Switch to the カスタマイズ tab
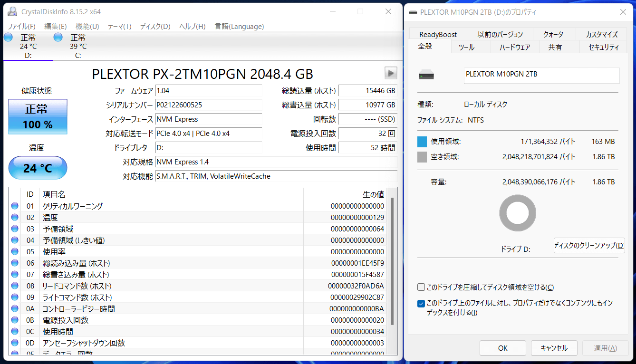636x364 pixels. (x=602, y=34)
